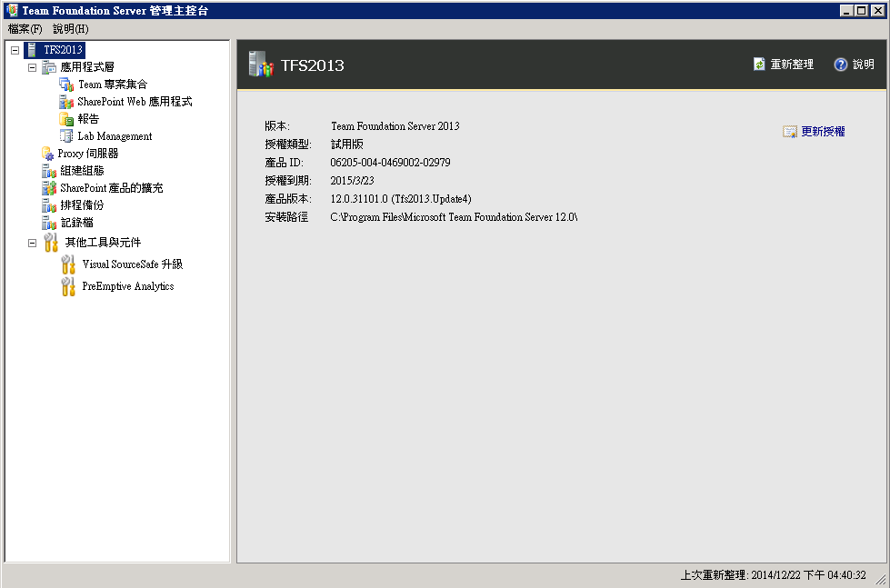Close the management console window
Image resolution: width=890 pixels, height=588 pixels.
click(877, 10)
